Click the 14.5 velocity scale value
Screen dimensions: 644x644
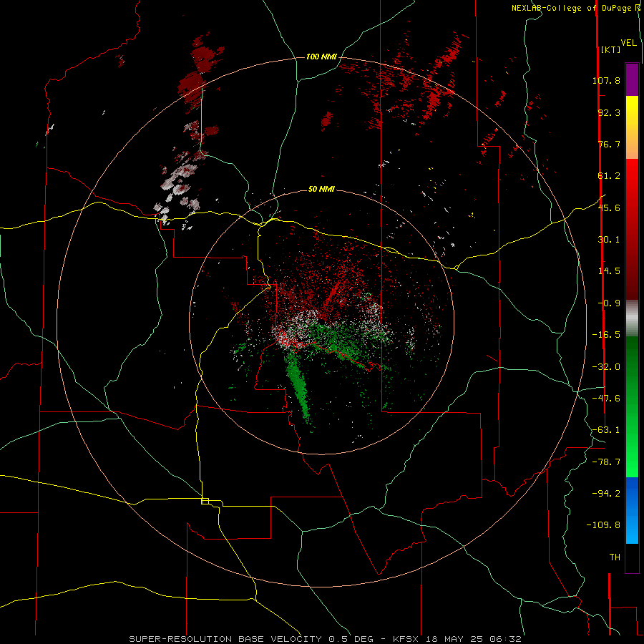click(609, 271)
